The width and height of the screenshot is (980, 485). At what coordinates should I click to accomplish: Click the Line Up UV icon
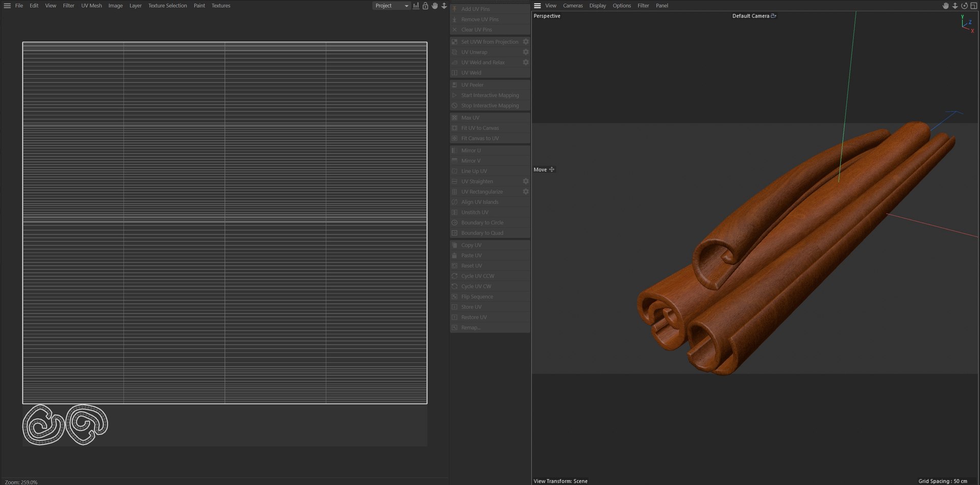coord(454,171)
